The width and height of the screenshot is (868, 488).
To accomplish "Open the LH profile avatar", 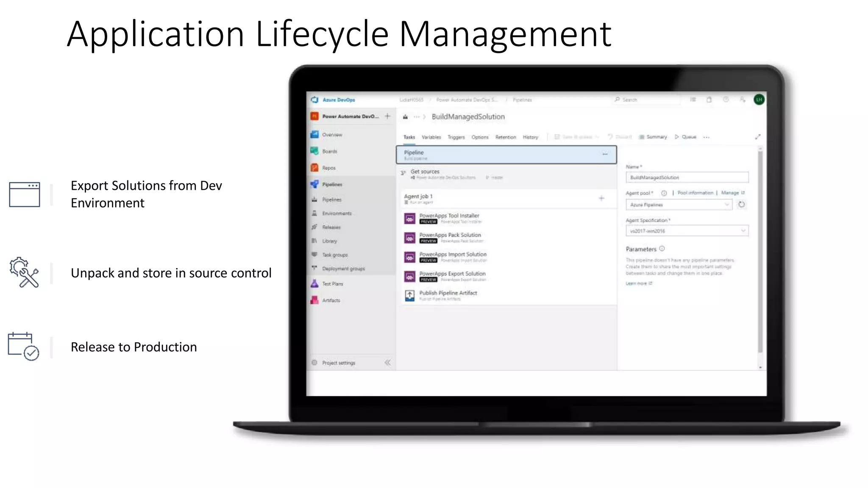I will [759, 100].
